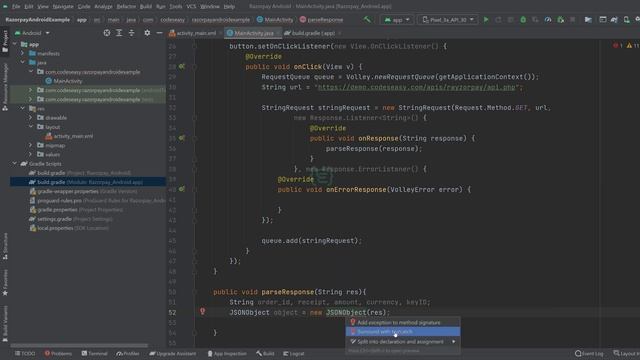This screenshot has height=360, width=640.
Task: Open the Project tool window side tab
Action: click(5, 41)
